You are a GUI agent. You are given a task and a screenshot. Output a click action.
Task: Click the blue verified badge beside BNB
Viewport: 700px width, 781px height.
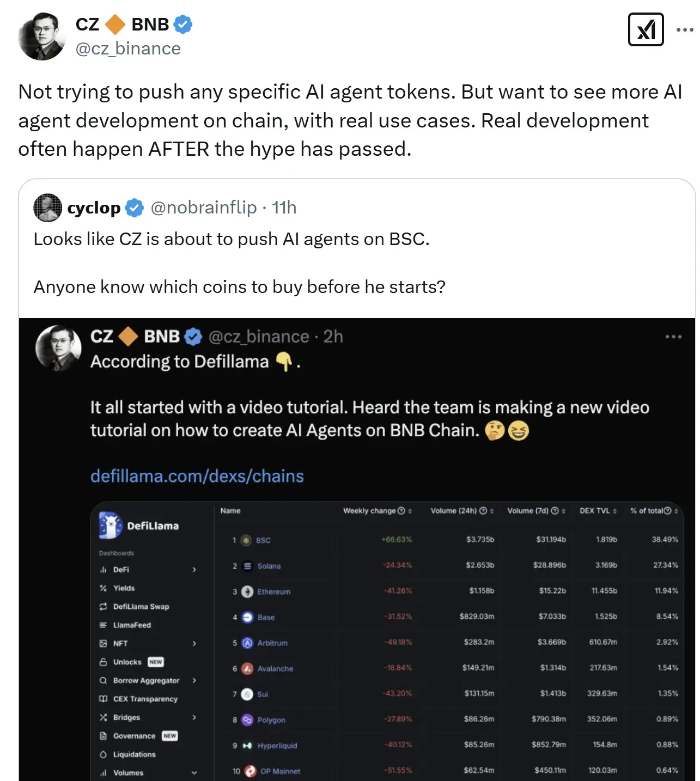[x=183, y=25]
